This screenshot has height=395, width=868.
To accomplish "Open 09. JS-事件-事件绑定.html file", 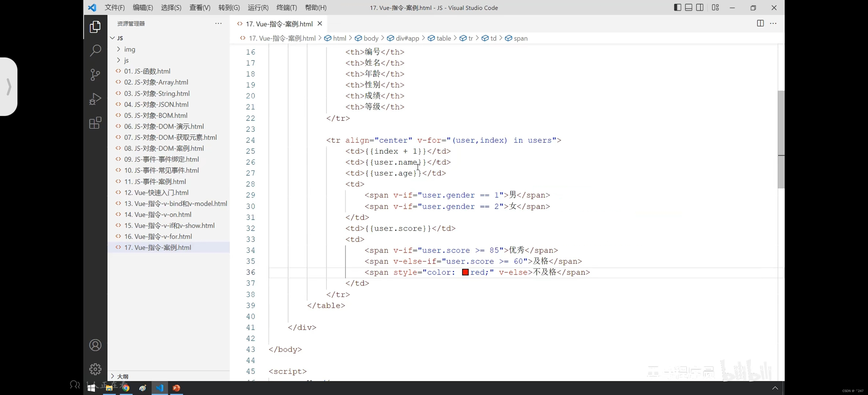I will [x=169, y=159].
